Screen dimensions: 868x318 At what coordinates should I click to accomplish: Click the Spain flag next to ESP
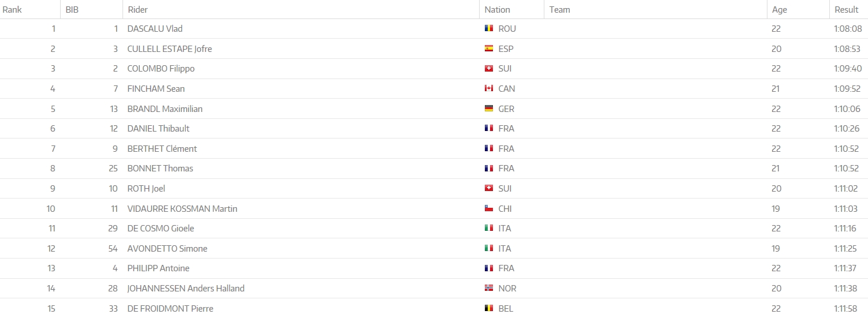click(x=489, y=48)
